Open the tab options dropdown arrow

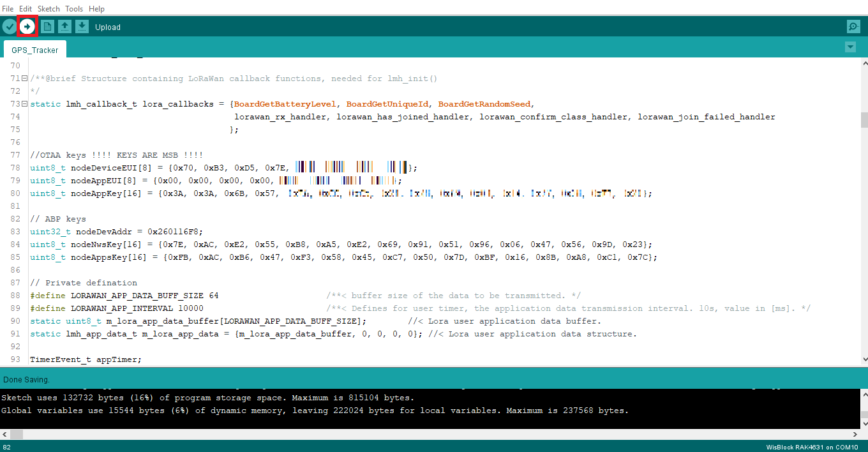(849, 47)
